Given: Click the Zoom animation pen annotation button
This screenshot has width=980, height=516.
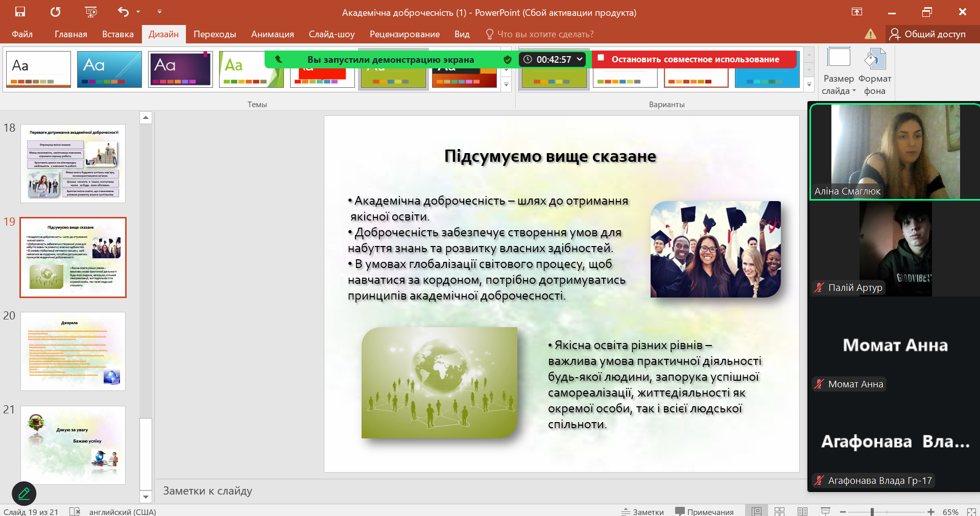Looking at the screenshot, I should click(x=24, y=494).
